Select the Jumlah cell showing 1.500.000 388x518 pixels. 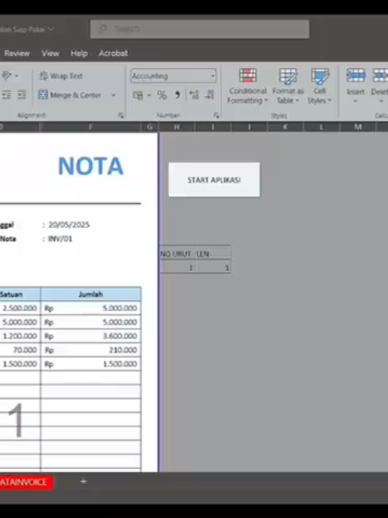(x=91, y=364)
